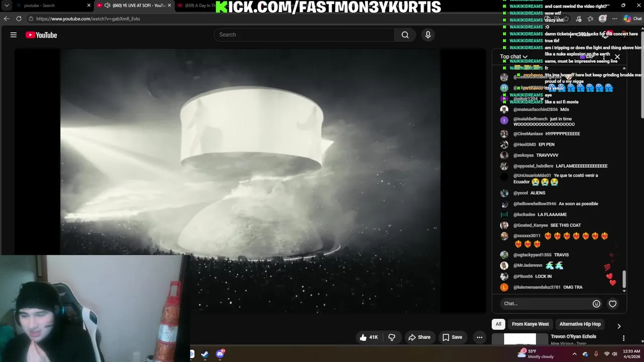Select the 'Alternative Hip Hop' chip
Image resolution: width=644 pixels, height=362 pixels.
pos(580,324)
